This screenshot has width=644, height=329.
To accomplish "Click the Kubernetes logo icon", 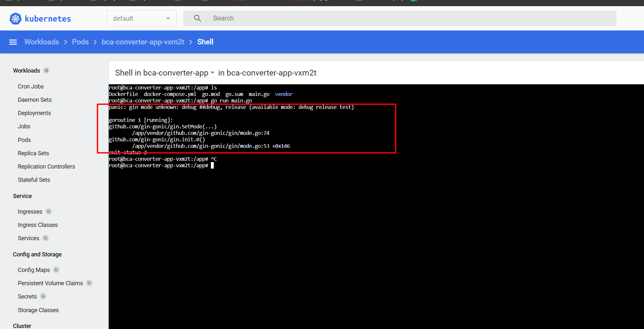I will click(16, 18).
